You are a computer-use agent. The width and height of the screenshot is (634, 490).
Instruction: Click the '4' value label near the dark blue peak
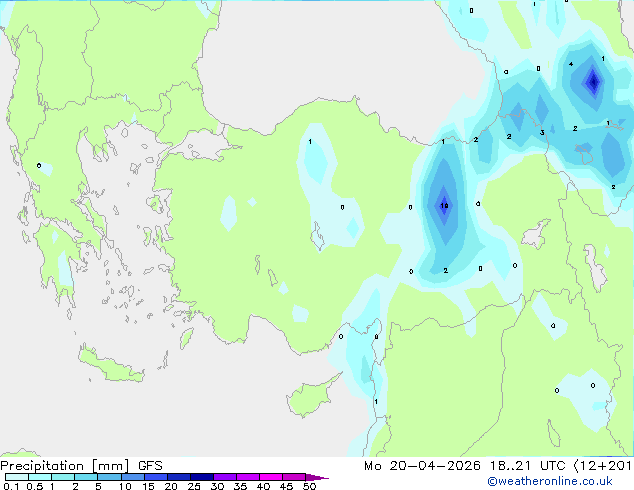(571, 64)
